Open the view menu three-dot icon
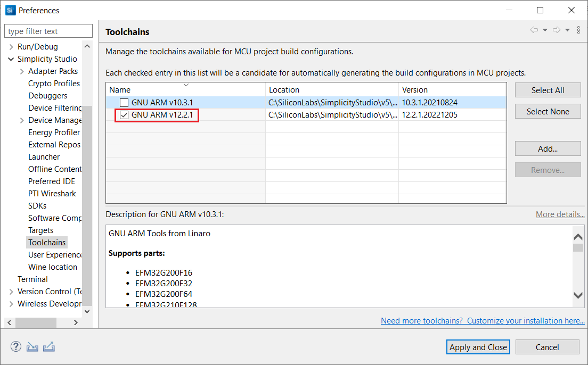The height and width of the screenshot is (365, 588). (x=578, y=30)
